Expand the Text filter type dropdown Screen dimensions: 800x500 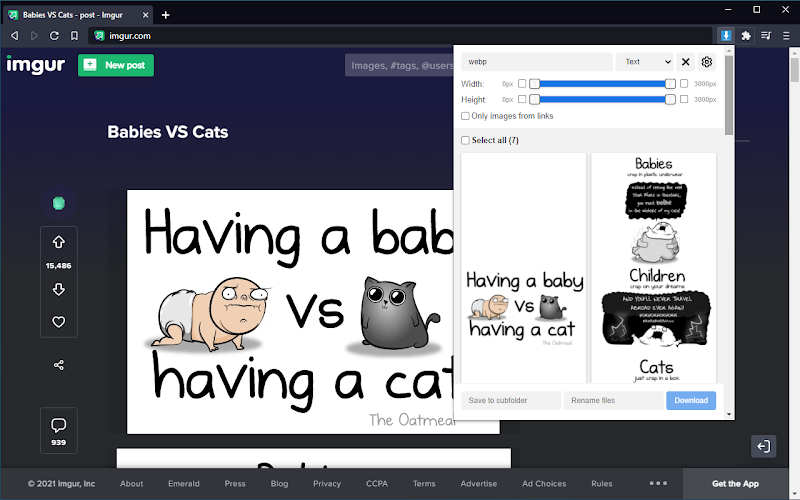click(x=645, y=62)
